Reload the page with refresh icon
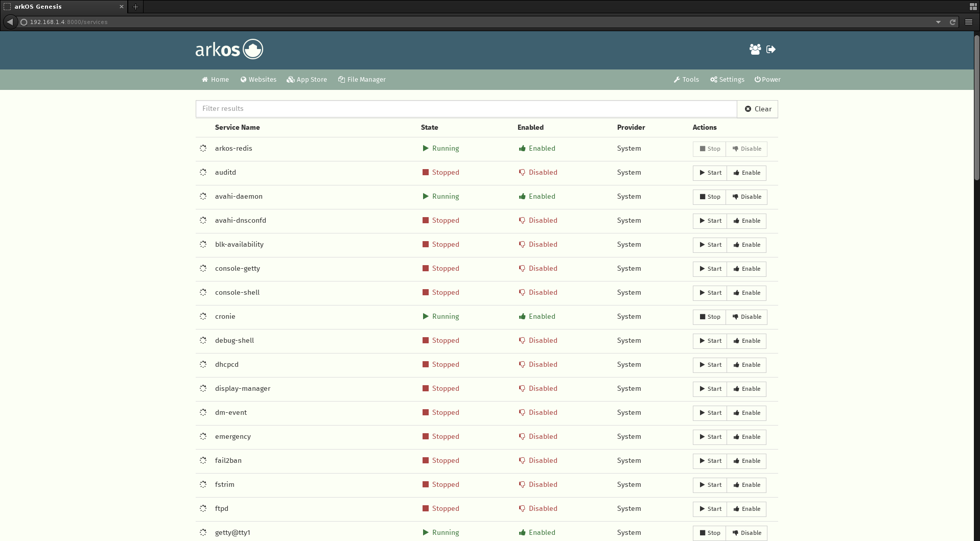Viewport: 980px width, 541px height. coord(952,22)
